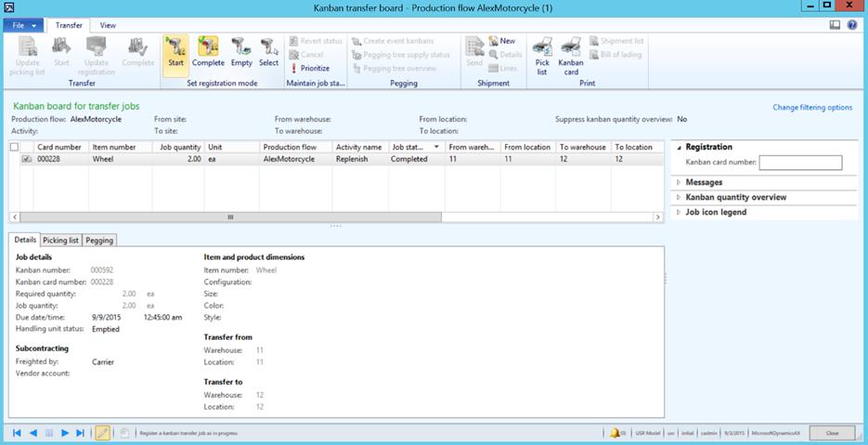Click the Activity name column header

point(360,147)
